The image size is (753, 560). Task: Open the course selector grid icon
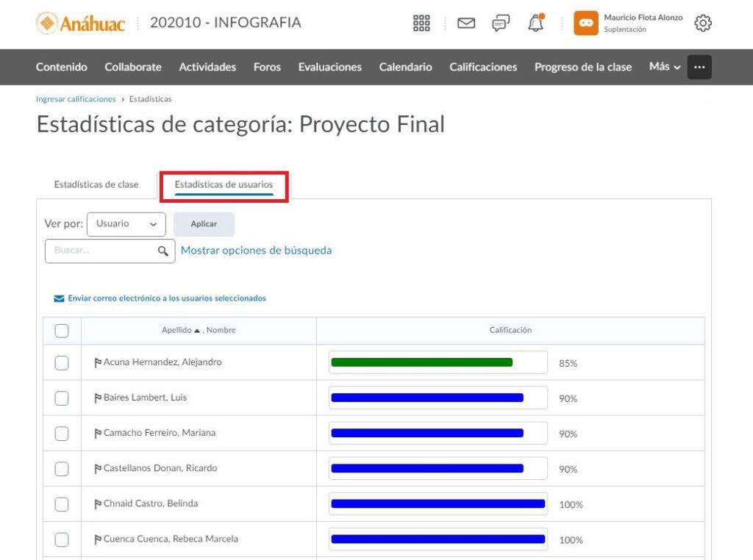421,24
